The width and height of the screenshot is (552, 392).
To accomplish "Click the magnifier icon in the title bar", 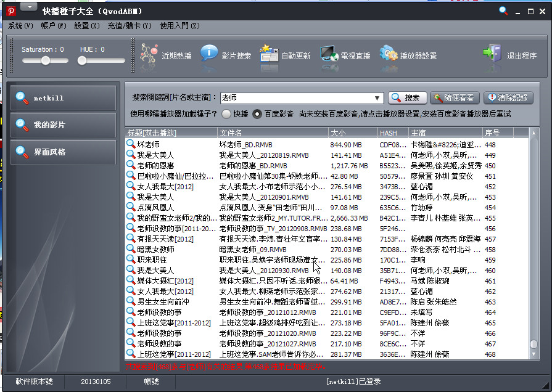I will tap(503, 11).
